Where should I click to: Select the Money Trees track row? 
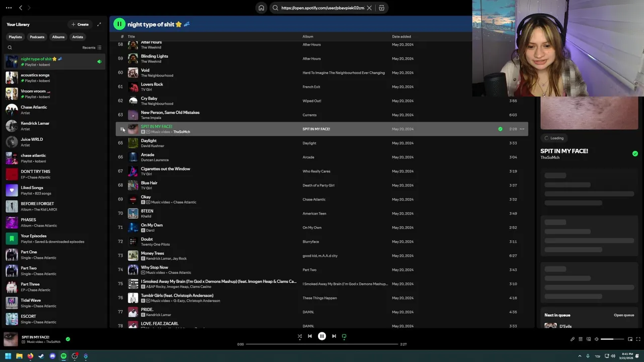click(322, 256)
